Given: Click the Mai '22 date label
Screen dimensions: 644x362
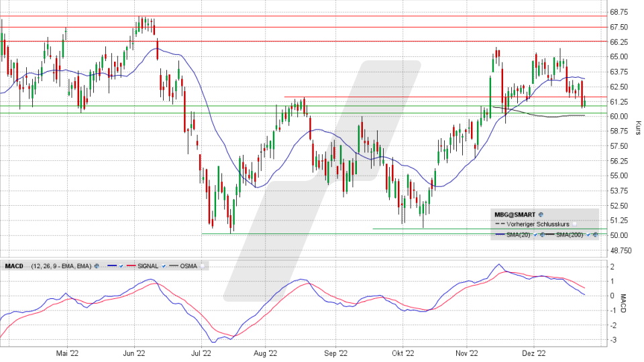Looking at the screenshot, I should pyautogui.click(x=67, y=353).
